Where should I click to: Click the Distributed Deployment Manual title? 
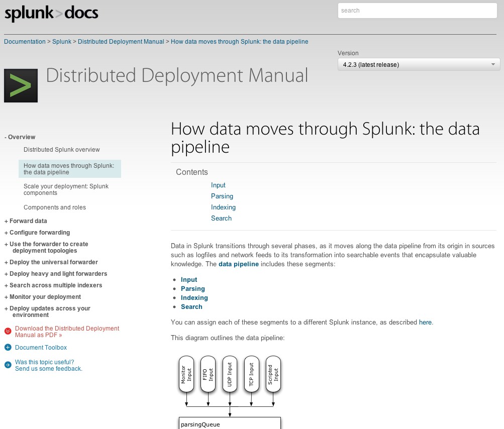point(177,75)
